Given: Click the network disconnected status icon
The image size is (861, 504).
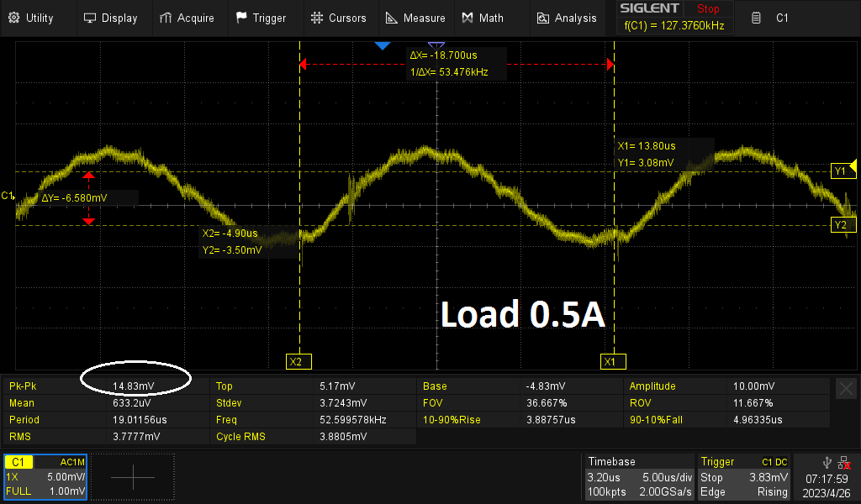Looking at the screenshot, I should 845,462.
